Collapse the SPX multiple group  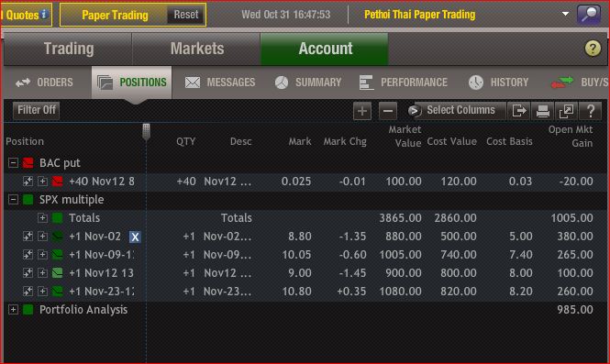point(13,200)
